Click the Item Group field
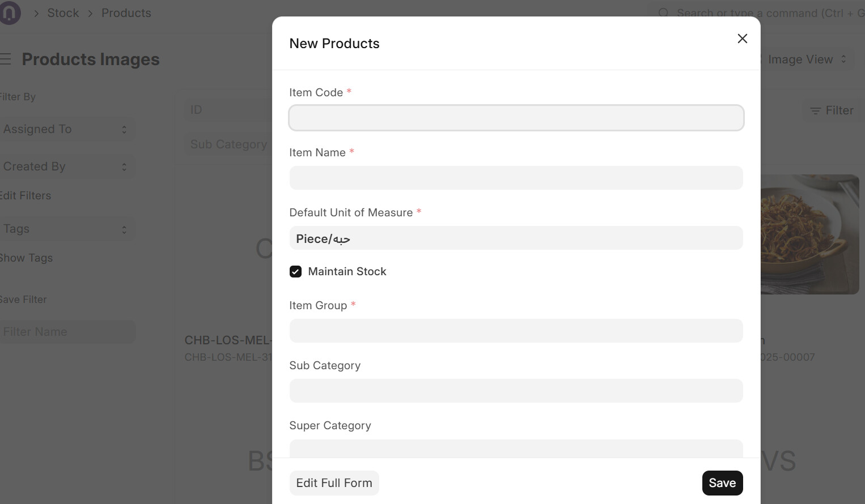Screen dimensions: 865x504 (x=516, y=331)
